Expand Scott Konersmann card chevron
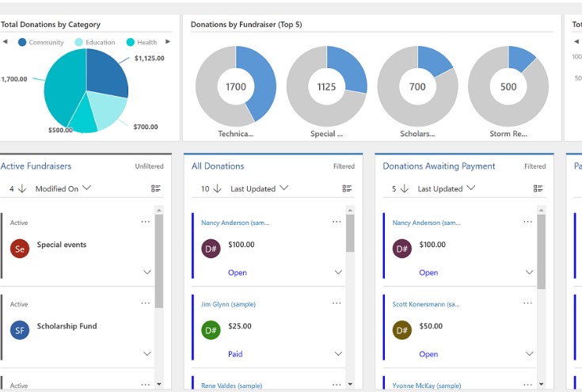The height and width of the screenshot is (392, 582). [x=530, y=354]
